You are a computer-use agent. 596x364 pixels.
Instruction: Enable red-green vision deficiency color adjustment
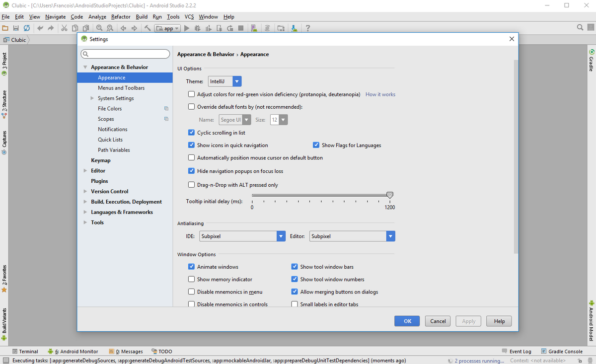coord(191,94)
